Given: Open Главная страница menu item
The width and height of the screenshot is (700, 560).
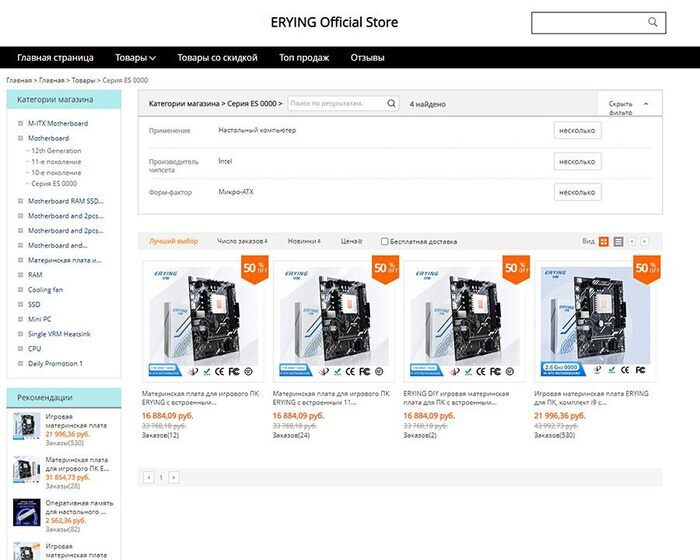Looking at the screenshot, I should click(55, 58).
